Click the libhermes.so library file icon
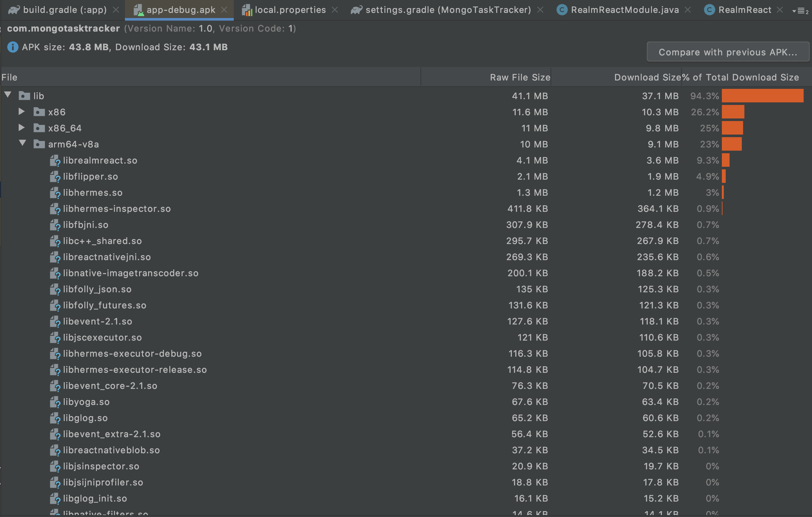The image size is (812, 517). pyautogui.click(x=55, y=193)
